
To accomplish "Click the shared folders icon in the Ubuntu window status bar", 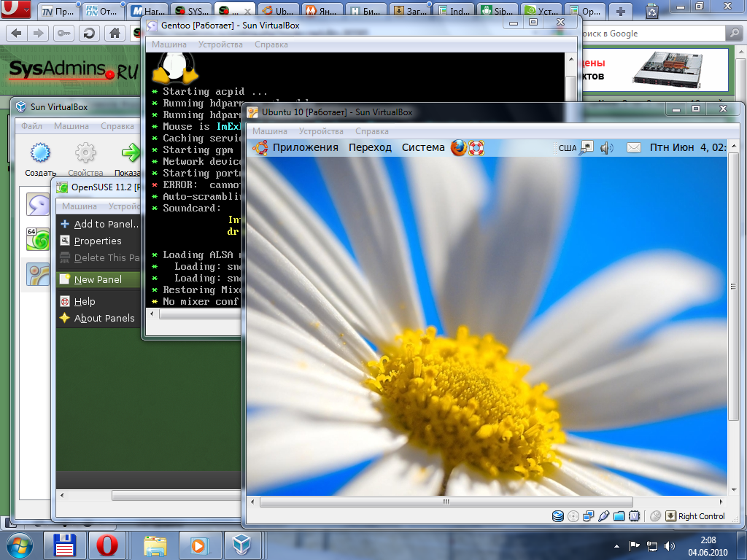I will (619, 516).
